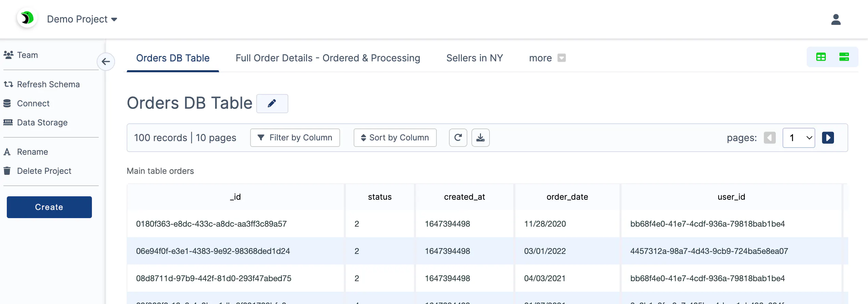Screen dimensions: 868x304
Task: Go to the previous page
Action: click(770, 138)
